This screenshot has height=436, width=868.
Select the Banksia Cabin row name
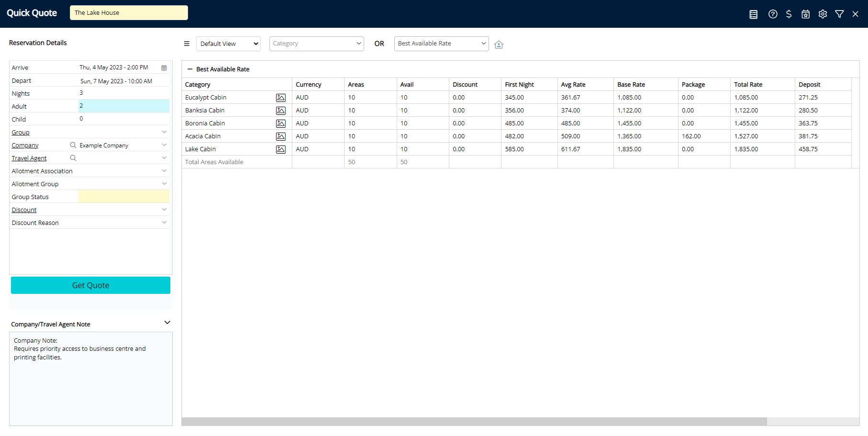click(x=205, y=111)
